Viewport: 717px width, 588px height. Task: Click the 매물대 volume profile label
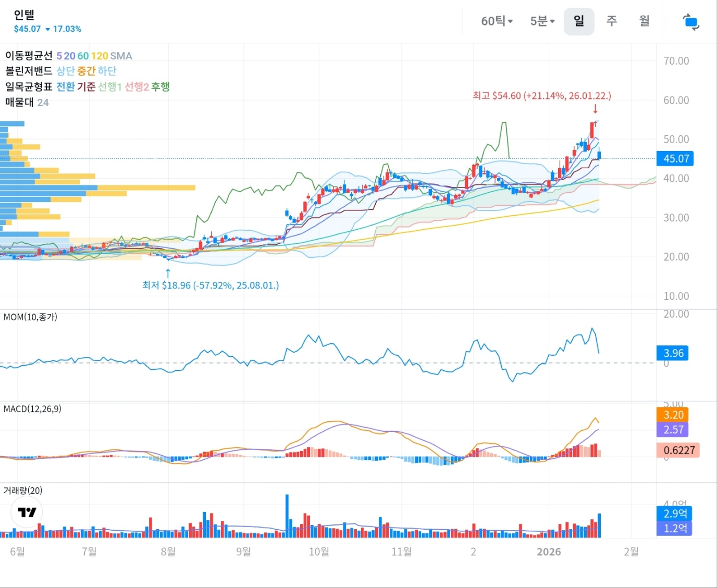pos(20,102)
